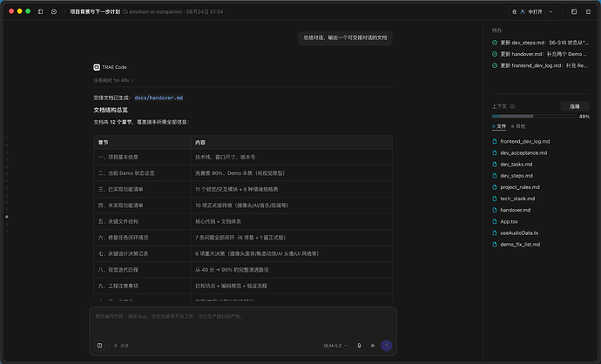Click the prompt enhance icon beside microphone
The image size is (601, 364).
(x=373, y=346)
